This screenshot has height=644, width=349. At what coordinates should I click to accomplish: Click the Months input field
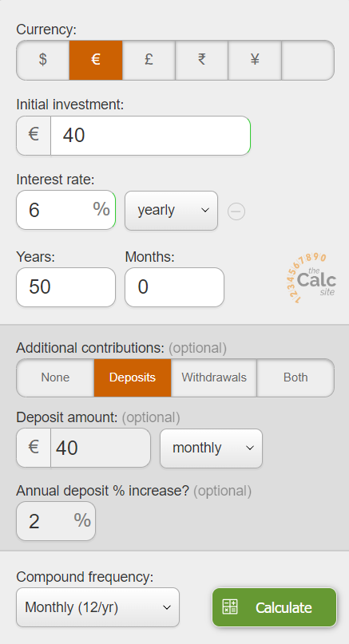tap(174, 287)
